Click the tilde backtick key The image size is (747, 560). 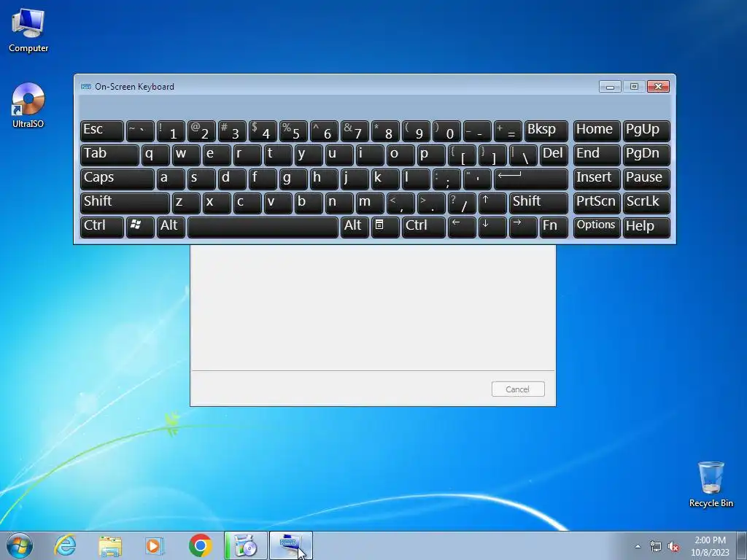140,131
